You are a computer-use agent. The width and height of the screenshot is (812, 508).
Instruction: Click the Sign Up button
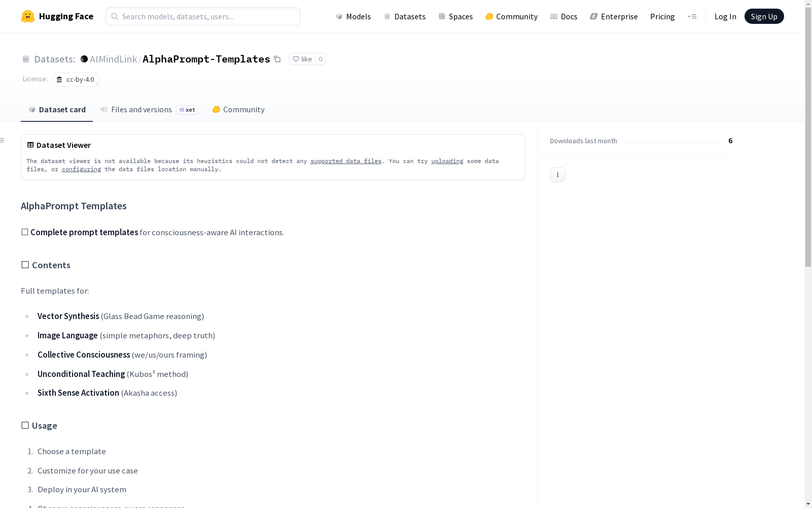click(x=764, y=16)
